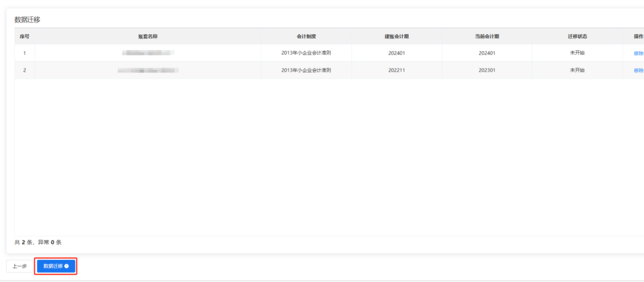Click 移除 link for row 2
Image resolution: width=644 pixels, height=282 pixels.
point(639,70)
